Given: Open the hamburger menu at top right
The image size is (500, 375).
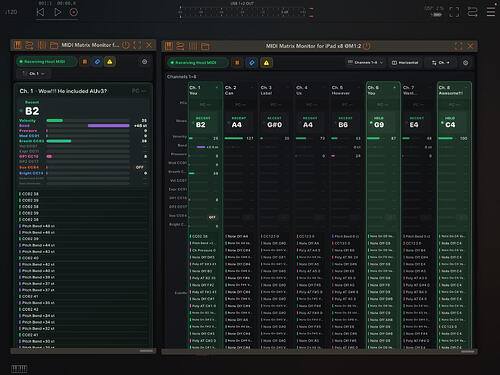Looking at the screenshot, I should point(491,12).
